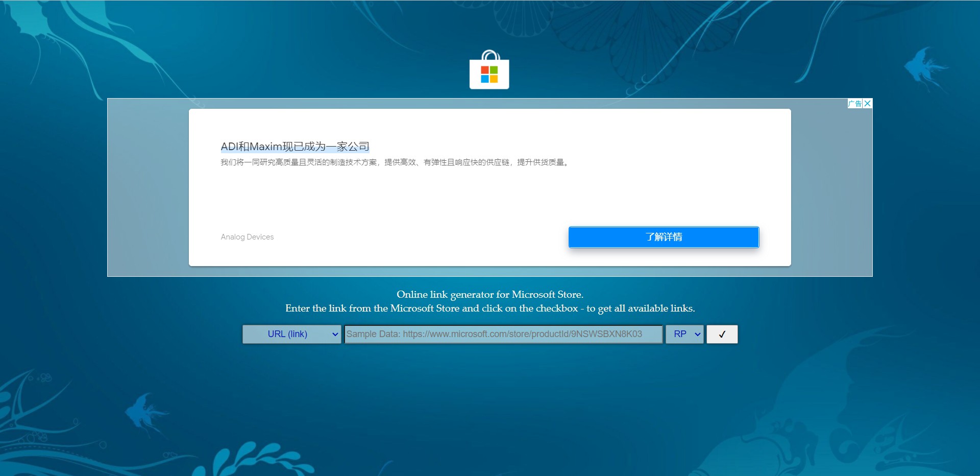The width and height of the screenshot is (980, 476).
Task: Click the Analog Devices advertiser name
Action: [247, 237]
